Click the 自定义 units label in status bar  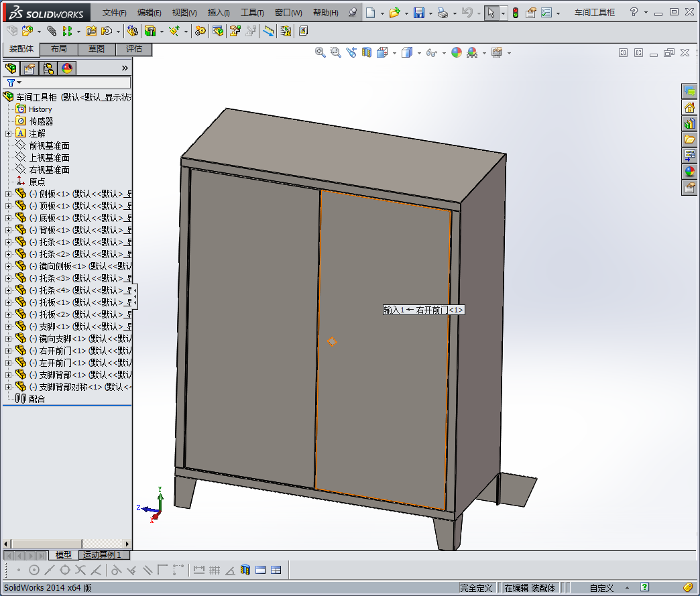601,588
